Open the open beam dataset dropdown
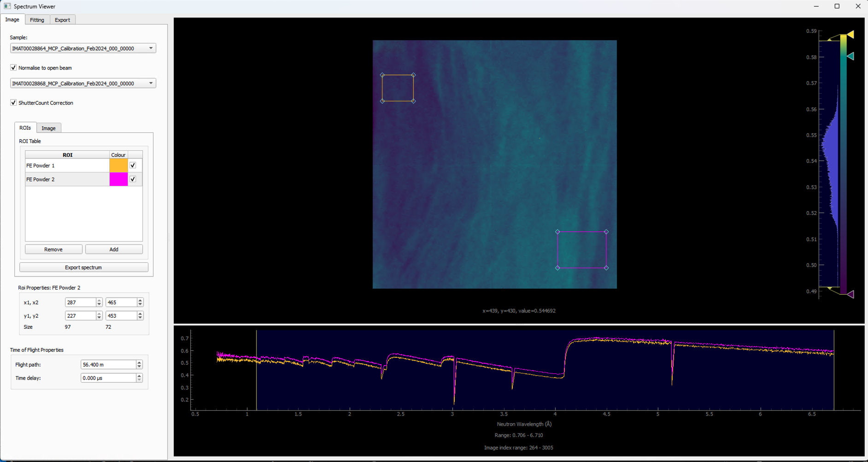Image resolution: width=868 pixels, height=462 pixels. coord(83,83)
